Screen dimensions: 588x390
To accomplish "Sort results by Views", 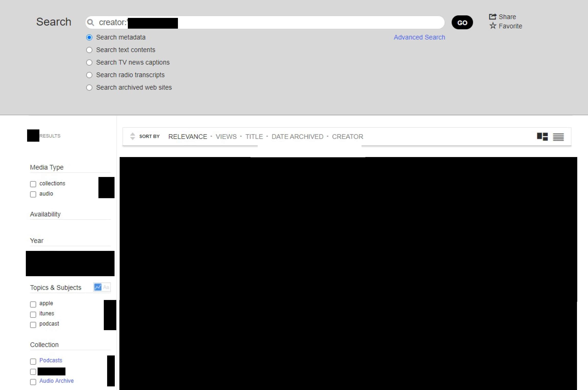I will pyautogui.click(x=226, y=137).
